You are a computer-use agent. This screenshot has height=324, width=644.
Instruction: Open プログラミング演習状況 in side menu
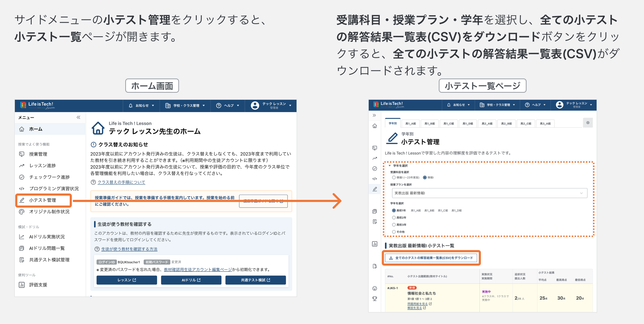pyautogui.click(x=50, y=189)
